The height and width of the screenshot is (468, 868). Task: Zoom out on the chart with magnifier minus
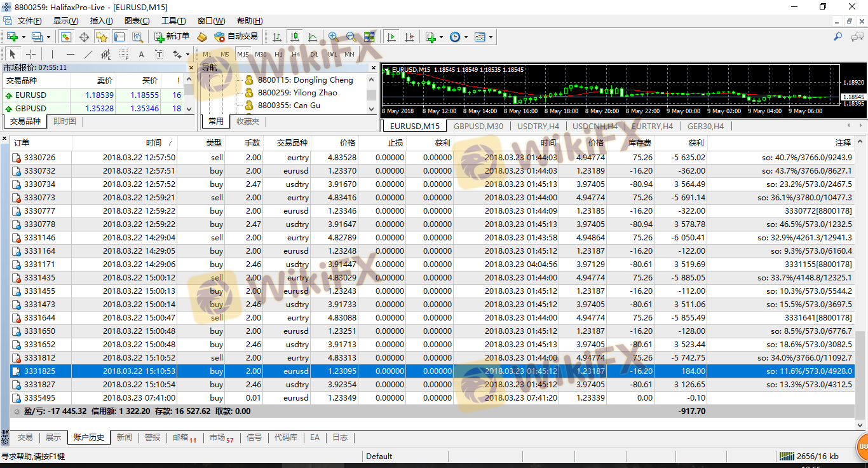[351, 37]
